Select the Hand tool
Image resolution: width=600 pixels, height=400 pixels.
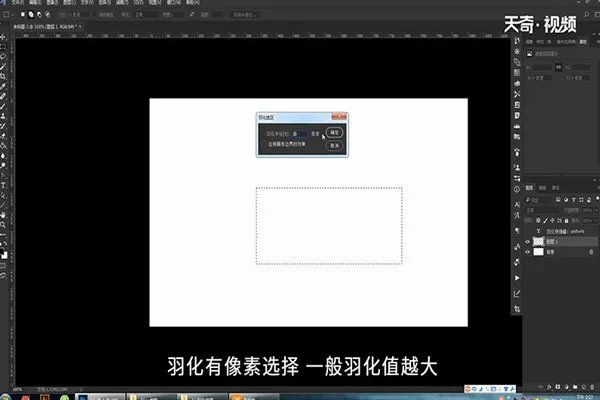(x=3, y=215)
